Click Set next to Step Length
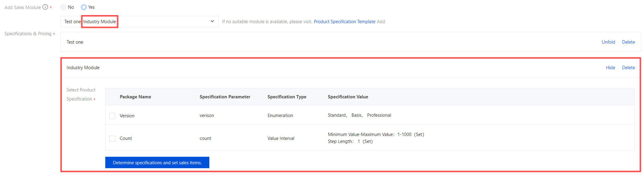The width and height of the screenshot is (644, 179). [367, 141]
